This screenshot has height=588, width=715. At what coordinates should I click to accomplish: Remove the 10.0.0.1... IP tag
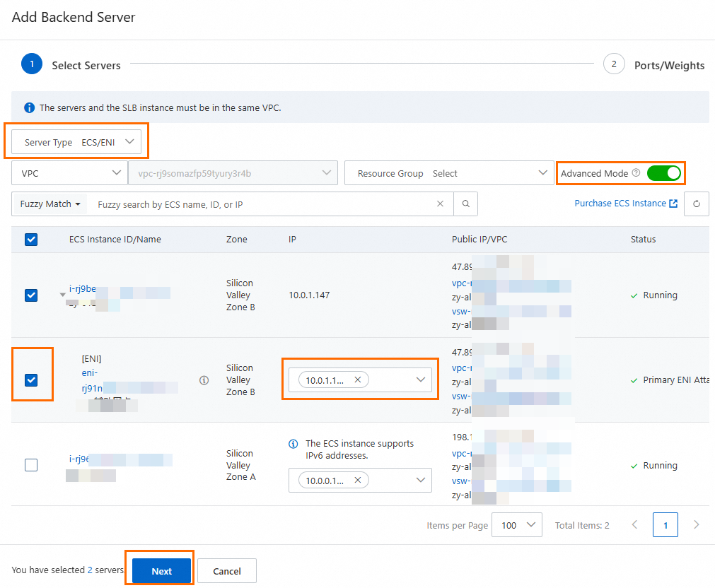[358, 480]
